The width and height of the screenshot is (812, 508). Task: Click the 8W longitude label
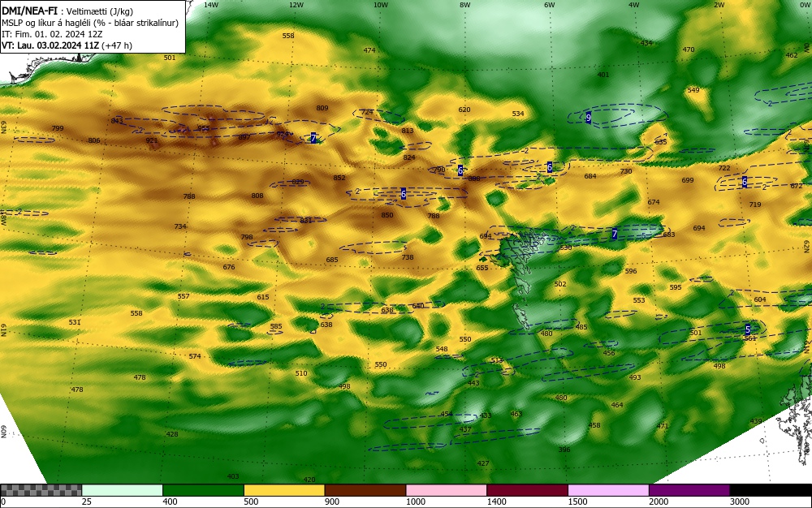pyautogui.click(x=465, y=5)
